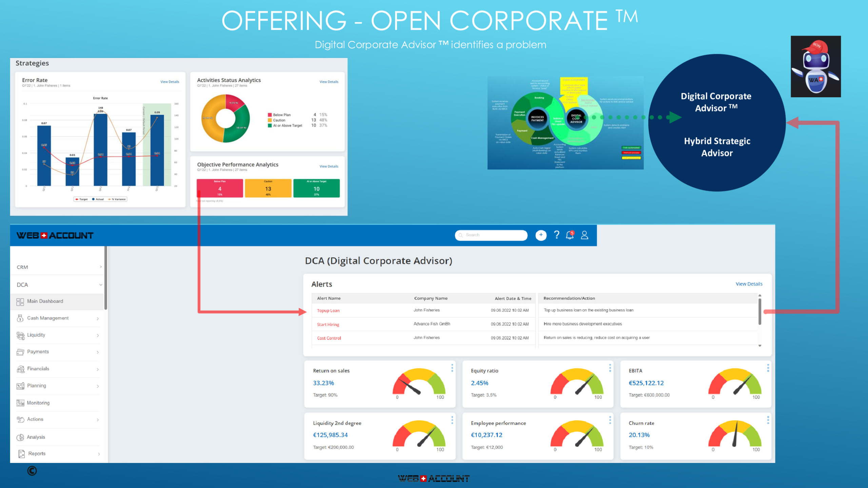Click View Details on Error Rate card
The width and height of the screenshot is (868, 488).
[170, 82]
